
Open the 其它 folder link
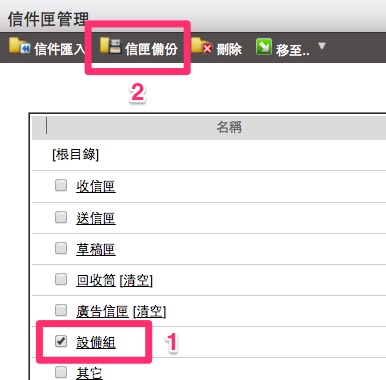(x=89, y=373)
